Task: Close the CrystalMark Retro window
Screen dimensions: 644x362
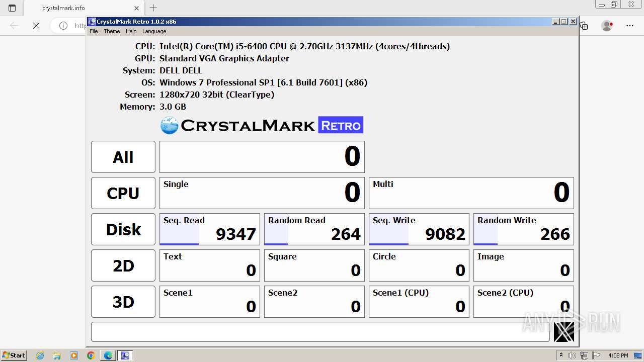Action: (573, 22)
